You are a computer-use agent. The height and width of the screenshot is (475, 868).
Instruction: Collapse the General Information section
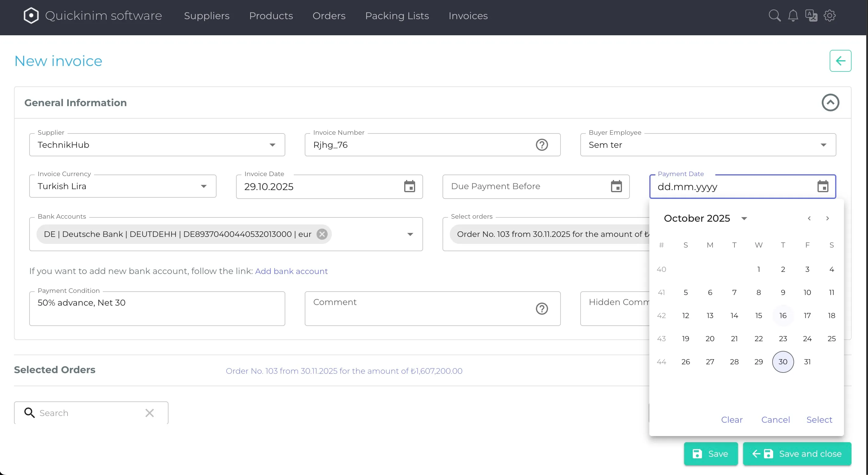pos(831,102)
